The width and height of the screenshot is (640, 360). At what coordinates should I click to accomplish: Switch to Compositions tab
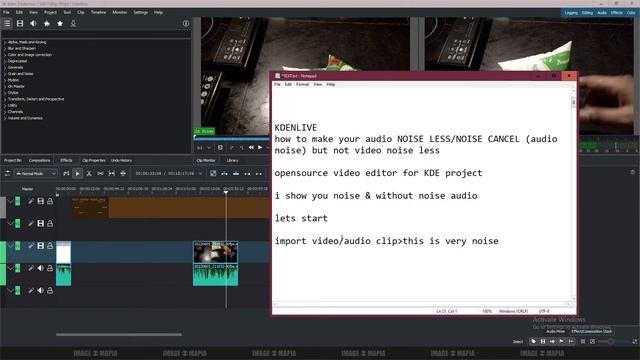40,160
